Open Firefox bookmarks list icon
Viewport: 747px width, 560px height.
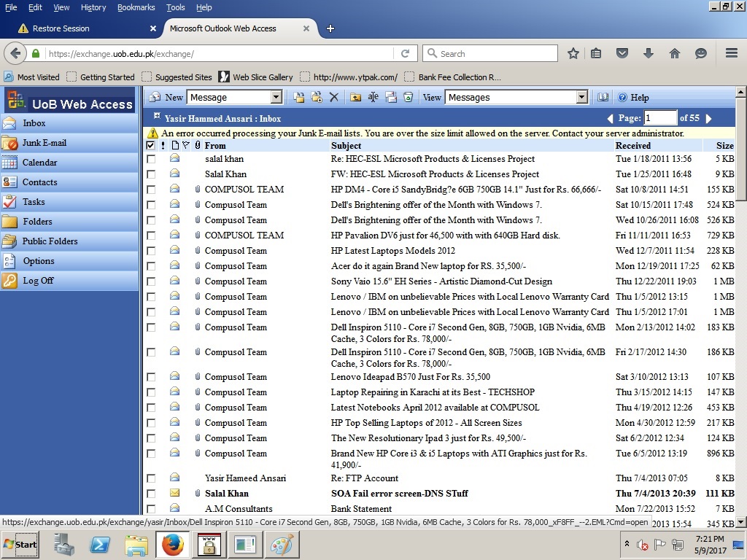[x=596, y=53]
